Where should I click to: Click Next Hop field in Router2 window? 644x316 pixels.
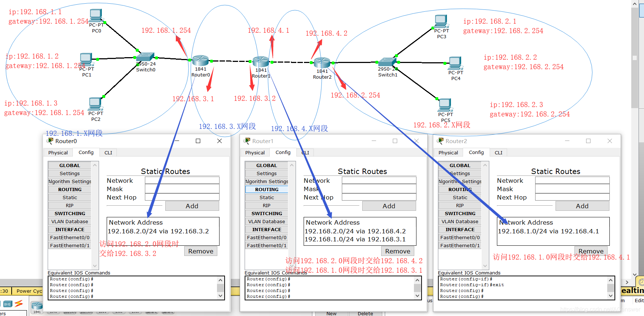tap(572, 197)
